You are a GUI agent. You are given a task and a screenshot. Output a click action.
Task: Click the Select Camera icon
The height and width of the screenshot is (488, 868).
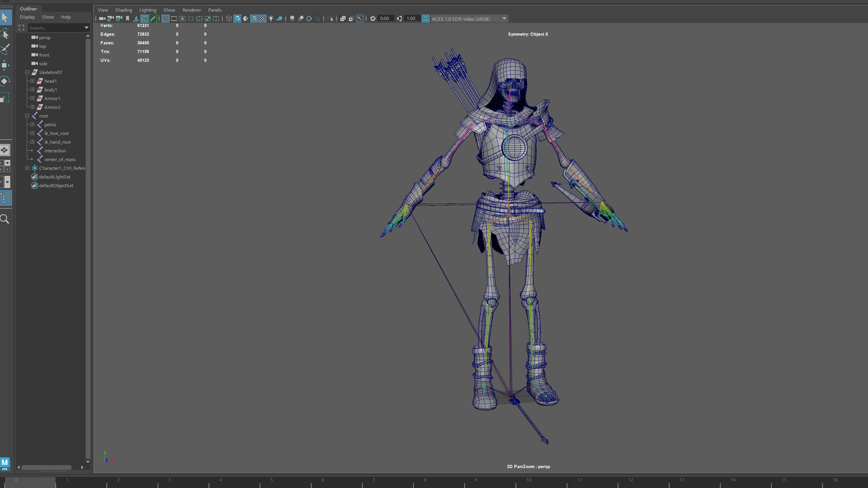click(x=102, y=19)
